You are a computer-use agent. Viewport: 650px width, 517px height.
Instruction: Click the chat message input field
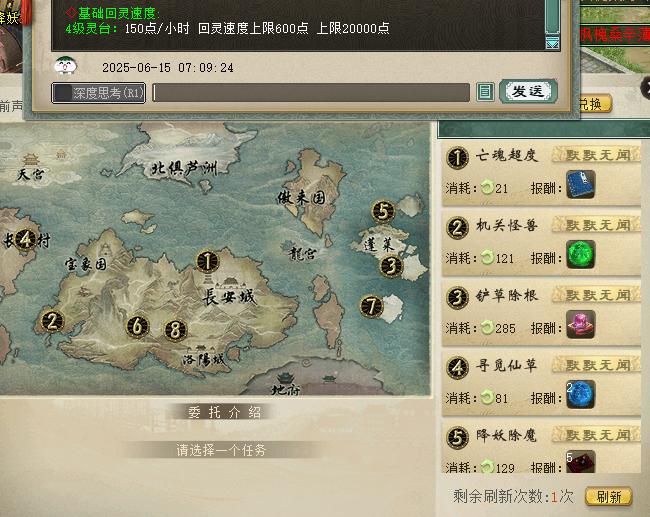click(x=311, y=92)
